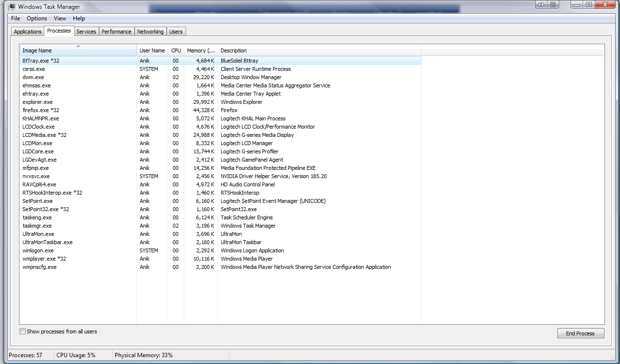Screen dimensions: 620x364
Task: Click the Windows Media Player description
Action: pos(247,259)
